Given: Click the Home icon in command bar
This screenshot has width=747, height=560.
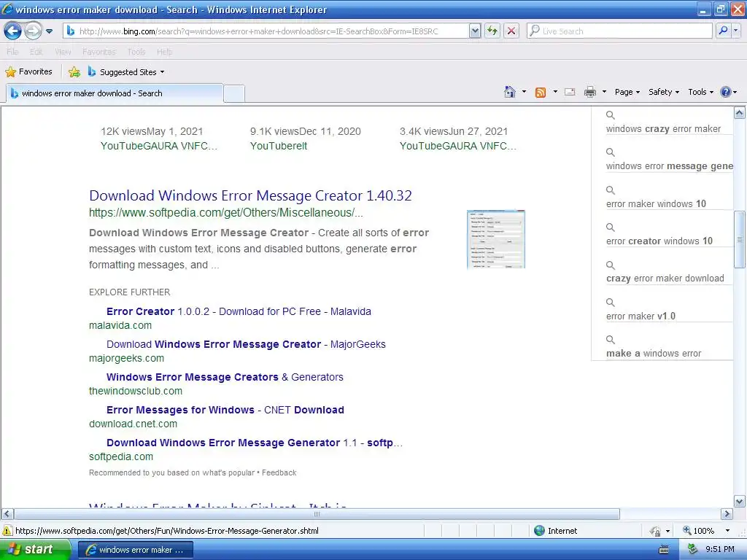Looking at the screenshot, I should (x=510, y=92).
